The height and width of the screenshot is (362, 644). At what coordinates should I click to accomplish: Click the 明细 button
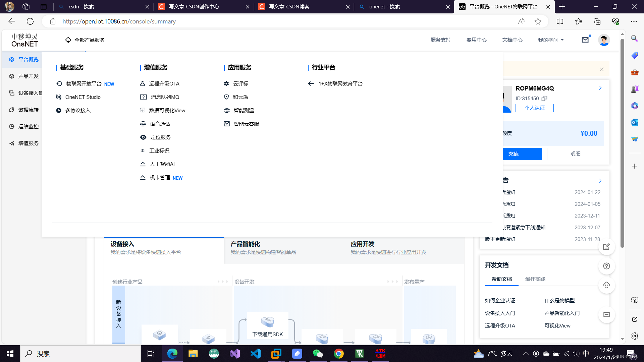[x=575, y=154]
